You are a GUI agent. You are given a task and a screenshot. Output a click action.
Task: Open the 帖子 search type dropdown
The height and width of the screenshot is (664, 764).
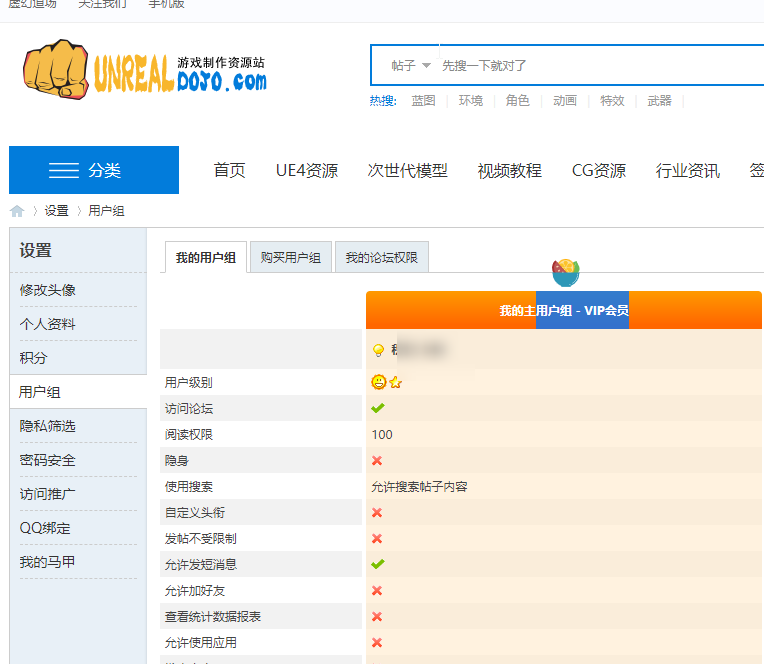coord(411,65)
